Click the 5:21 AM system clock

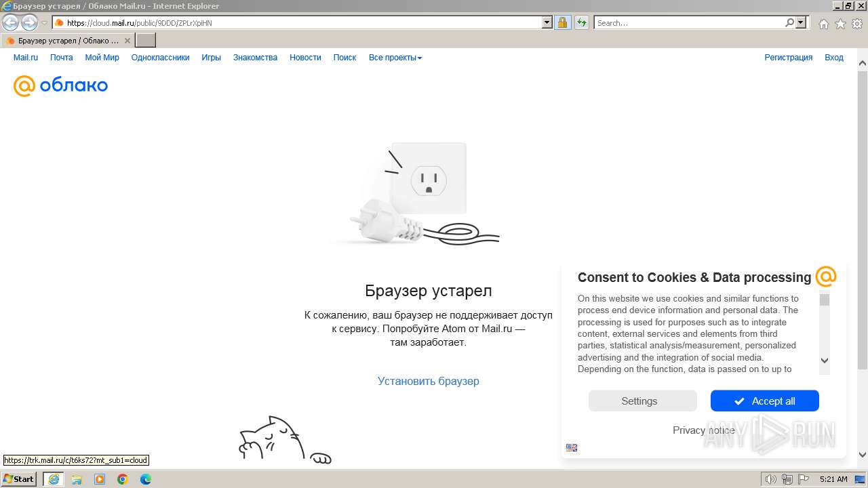(833, 479)
